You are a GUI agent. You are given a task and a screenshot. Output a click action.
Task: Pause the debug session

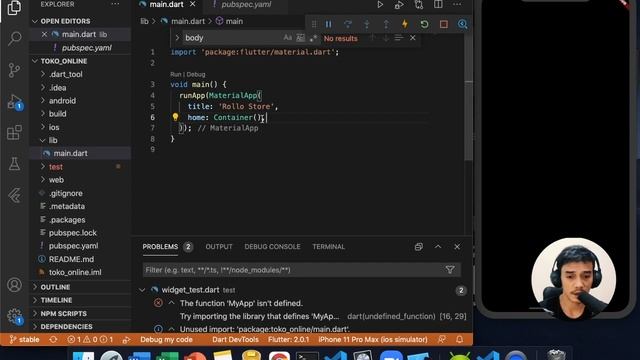click(x=329, y=24)
